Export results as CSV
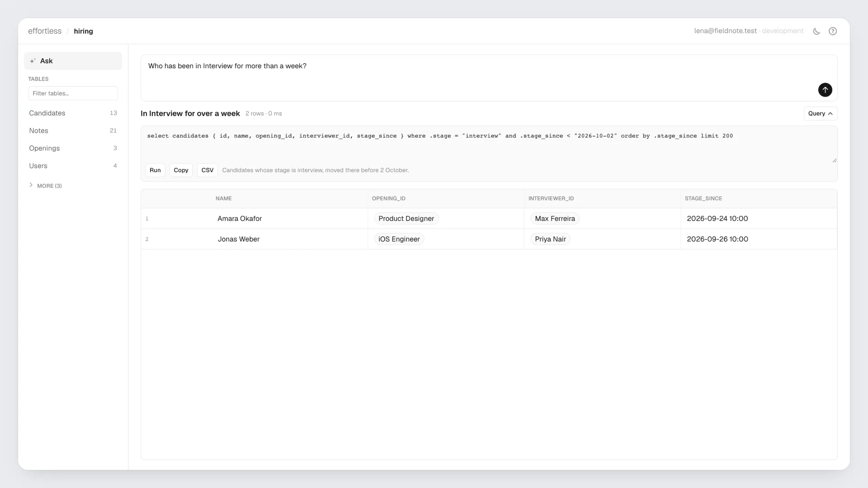The height and width of the screenshot is (488, 868). pyautogui.click(x=208, y=170)
